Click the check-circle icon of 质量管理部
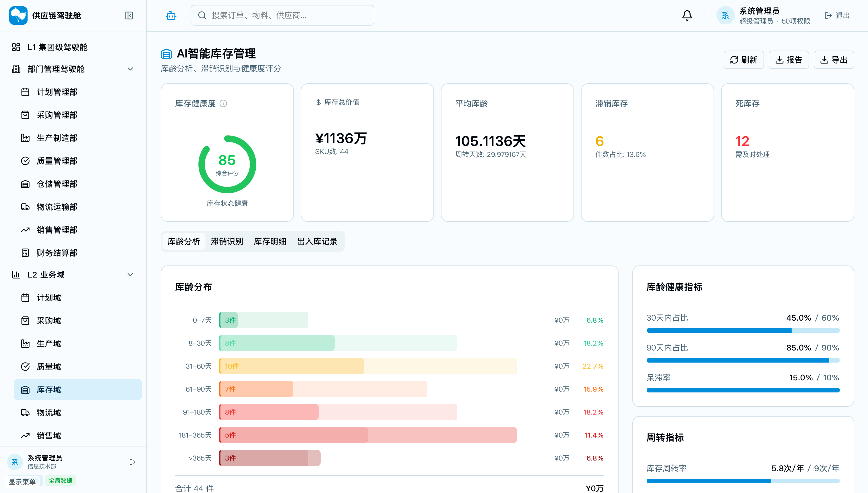868x493 pixels. (x=25, y=161)
